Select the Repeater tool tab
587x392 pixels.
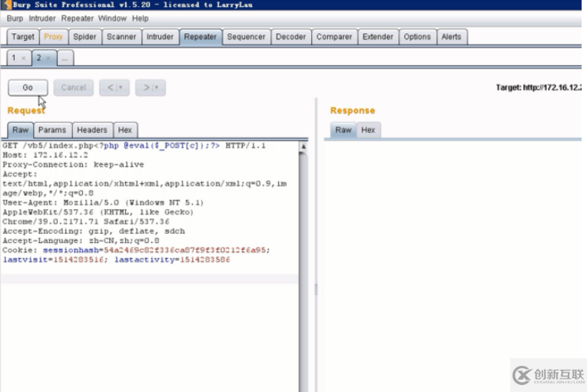[201, 37]
